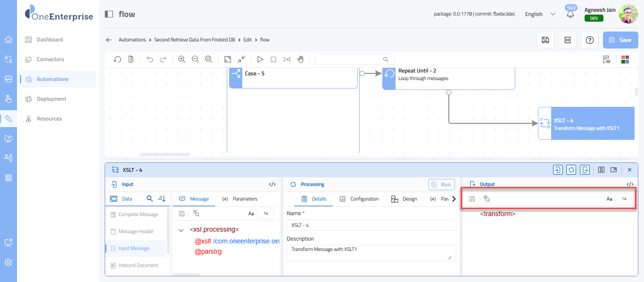Collapse the xsl.processing tree node
Image resolution: width=644 pixels, height=282 pixels.
pos(181,230)
